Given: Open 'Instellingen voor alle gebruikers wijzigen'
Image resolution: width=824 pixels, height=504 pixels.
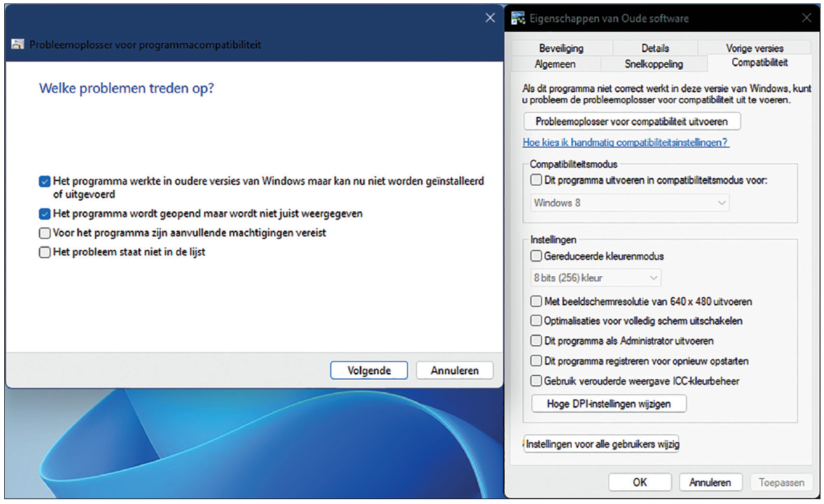Looking at the screenshot, I should tap(602, 444).
